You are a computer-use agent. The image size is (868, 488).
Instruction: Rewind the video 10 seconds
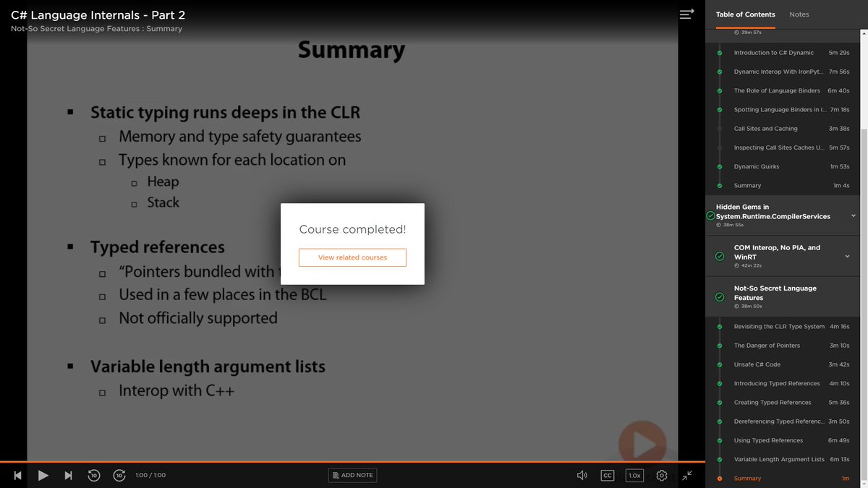(x=94, y=475)
